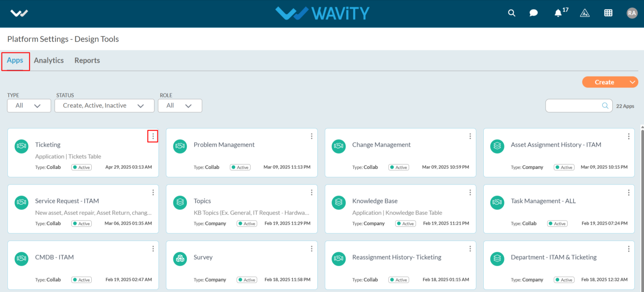Open the CMDB - ITAM app title
Image resolution: width=644 pixels, height=292 pixels.
[x=54, y=257]
